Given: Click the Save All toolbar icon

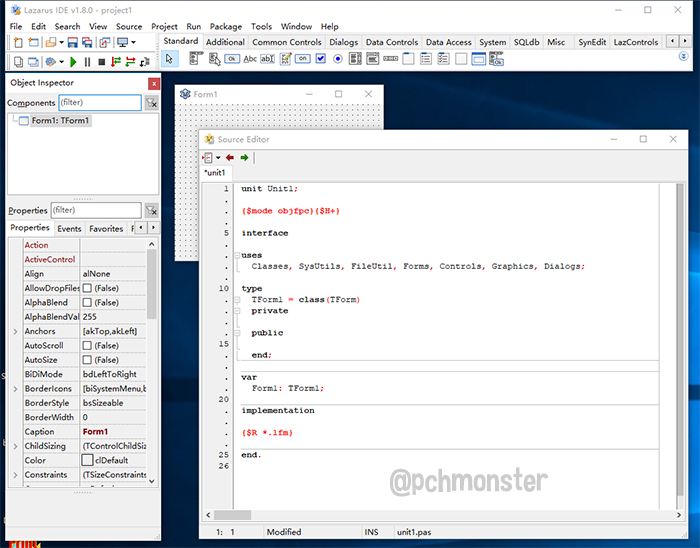Looking at the screenshot, I should coord(87,42).
